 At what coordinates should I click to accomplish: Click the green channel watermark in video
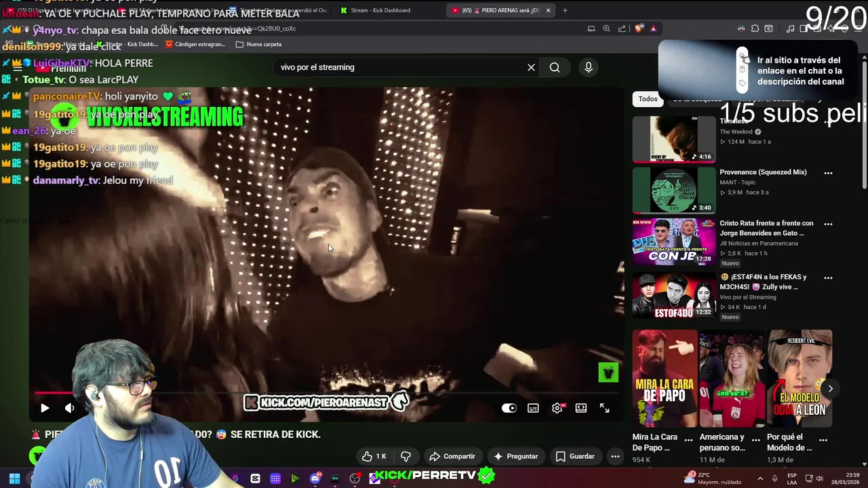point(608,372)
